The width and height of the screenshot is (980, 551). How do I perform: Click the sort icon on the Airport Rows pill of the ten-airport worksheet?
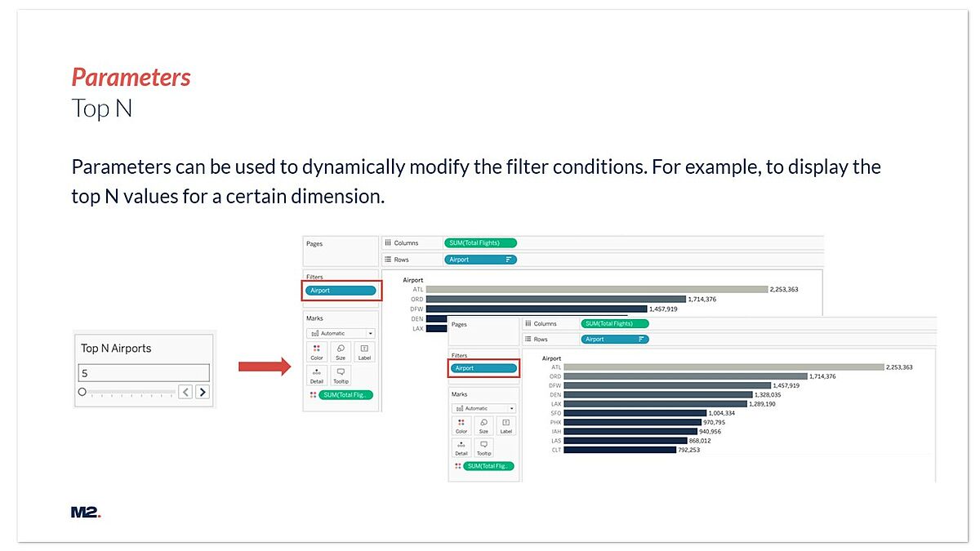(642, 339)
